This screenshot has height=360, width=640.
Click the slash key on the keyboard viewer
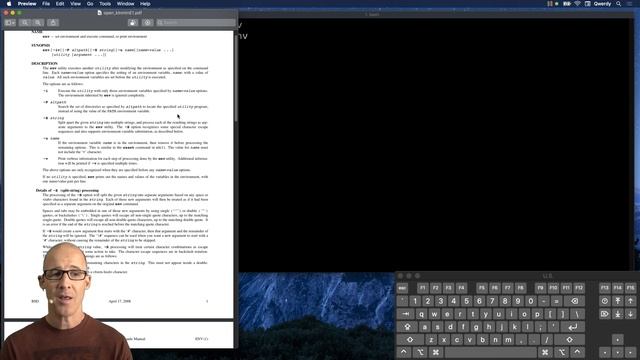click(547, 340)
